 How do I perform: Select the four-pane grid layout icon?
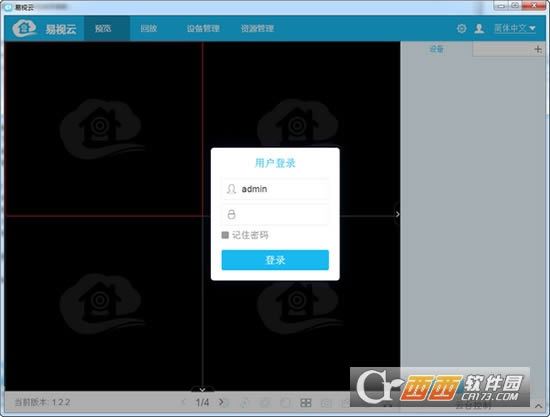click(x=306, y=403)
